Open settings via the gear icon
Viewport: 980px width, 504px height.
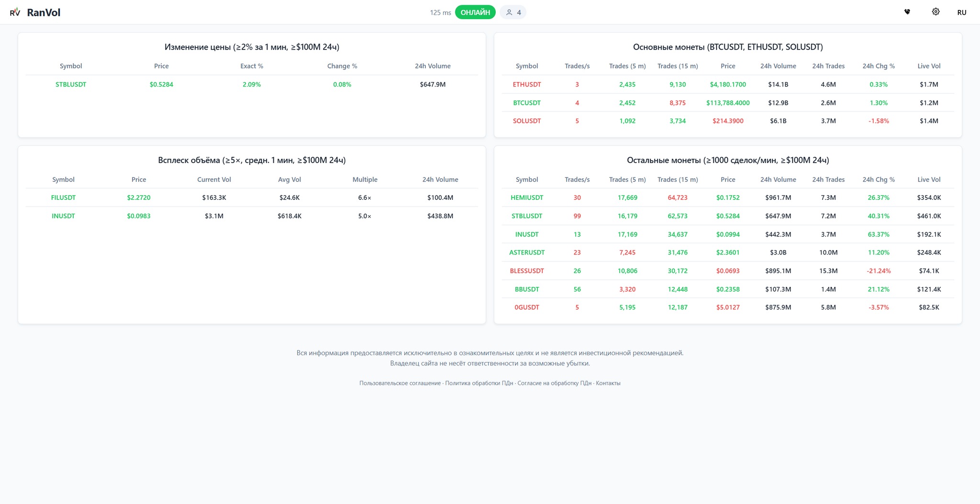tap(935, 12)
